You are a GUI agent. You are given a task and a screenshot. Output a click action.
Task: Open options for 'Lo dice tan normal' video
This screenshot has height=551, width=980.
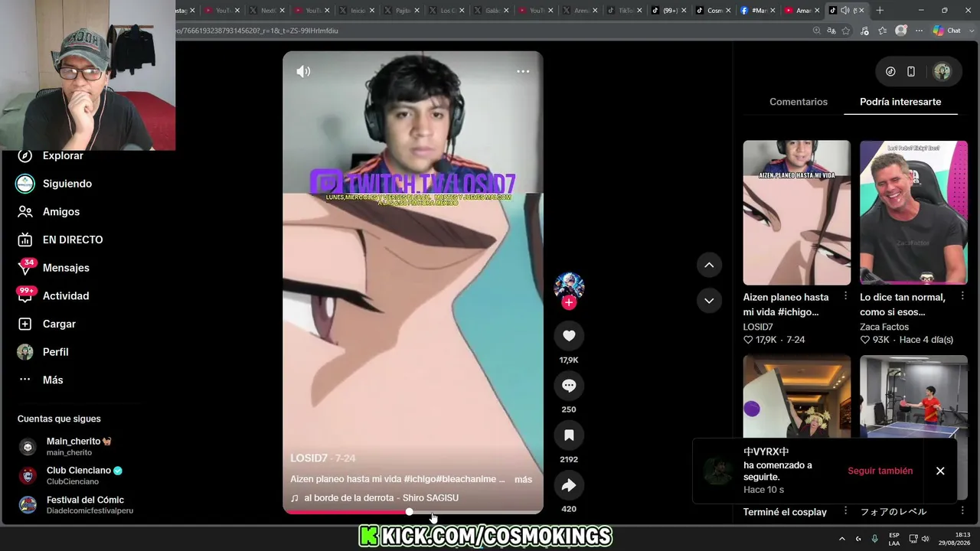962,296
